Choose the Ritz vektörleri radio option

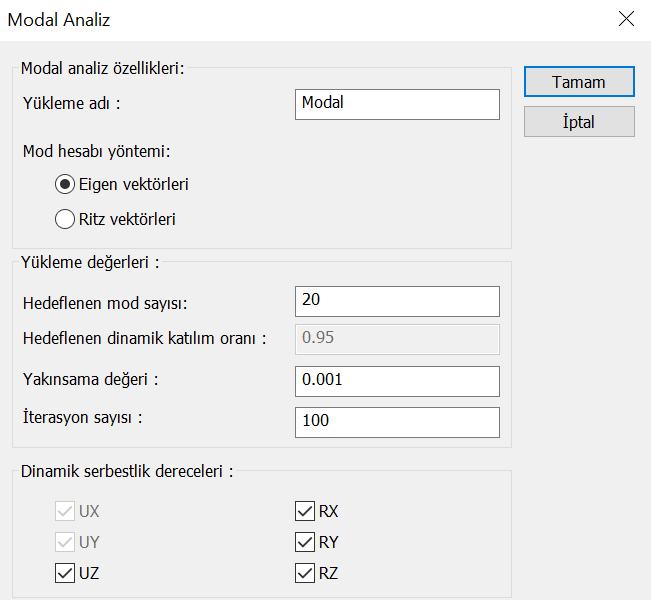pyautogui.click(x=65, y=219)
